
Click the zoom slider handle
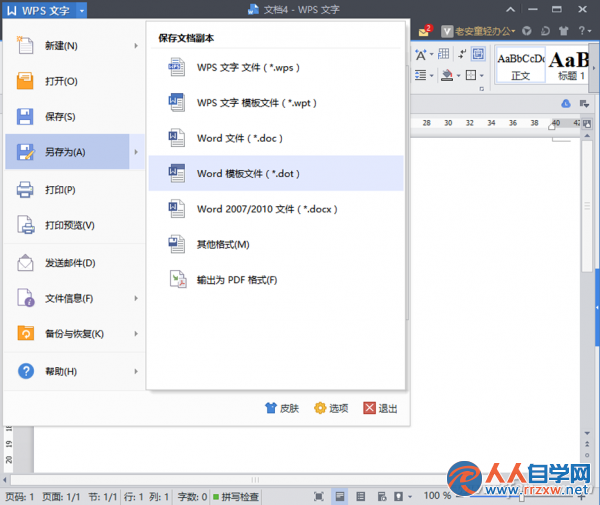(521, 497)
